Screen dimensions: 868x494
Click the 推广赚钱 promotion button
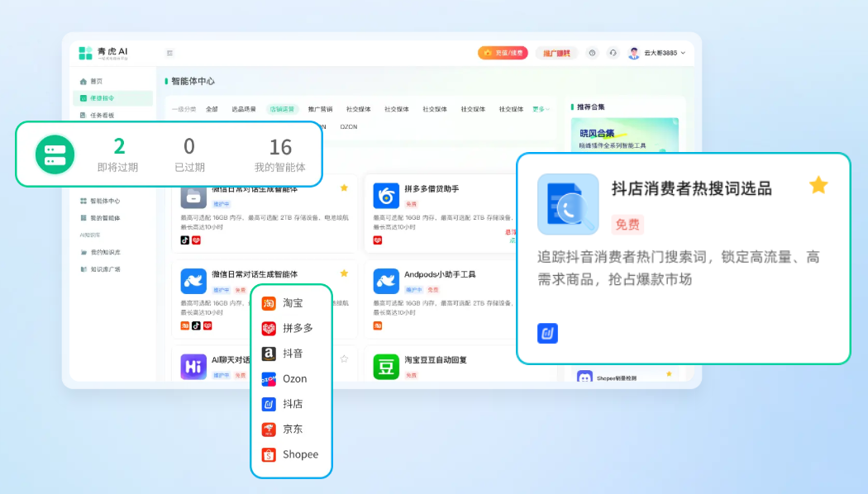[x=557, y=53]
